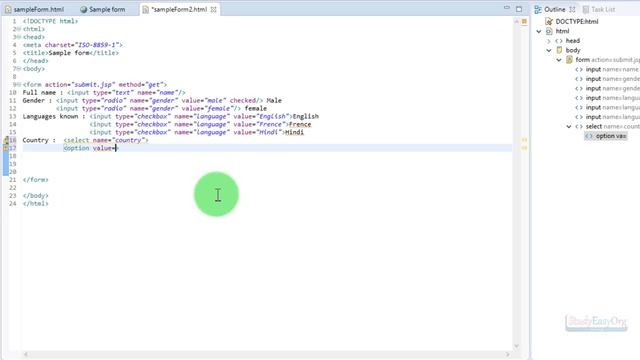Maximize the editor area
Viewport: 640px width, 360px height.
pos(519,9)
